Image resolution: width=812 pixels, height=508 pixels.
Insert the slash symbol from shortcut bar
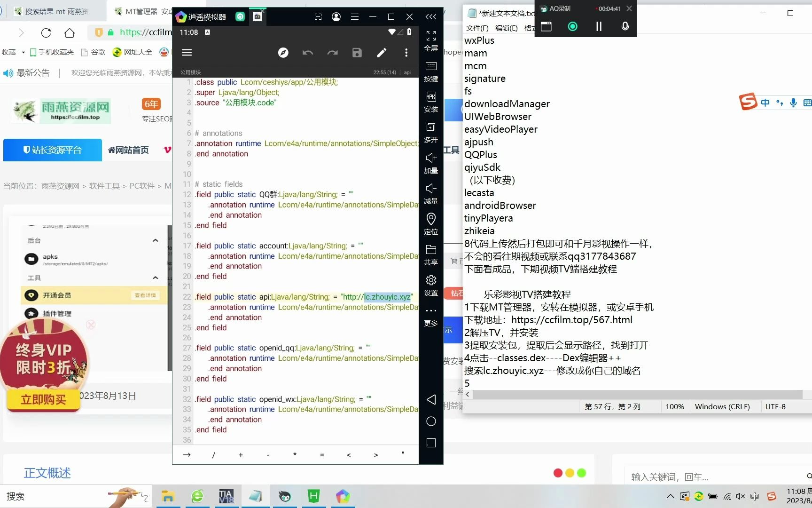pyautogui.click(x=213, y=455)
